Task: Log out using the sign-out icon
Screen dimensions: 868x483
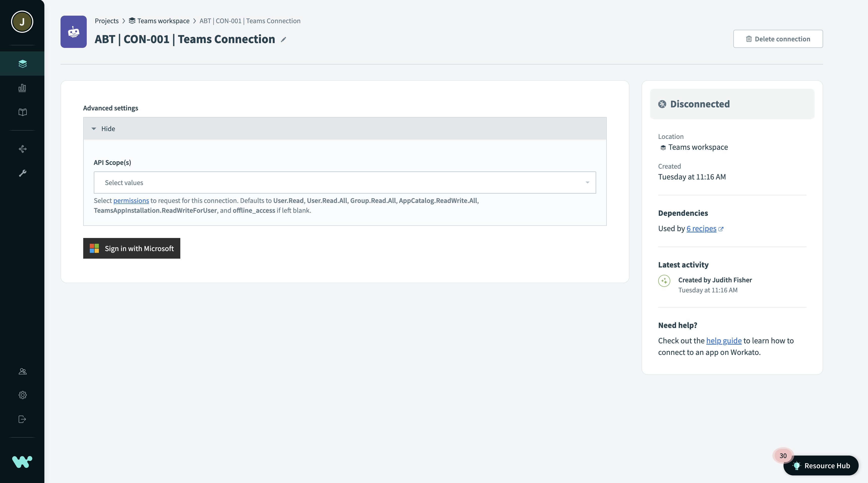Action: 22,419
